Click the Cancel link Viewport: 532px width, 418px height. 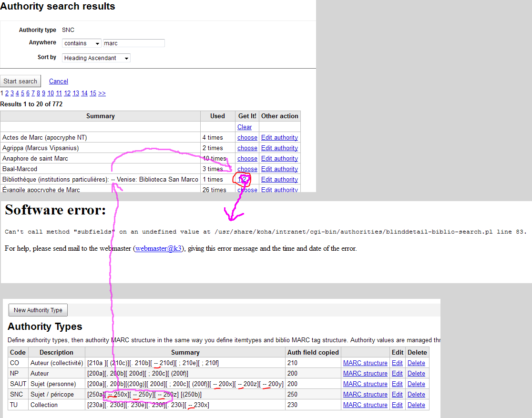pyautogui.click(x=59, y=82)
